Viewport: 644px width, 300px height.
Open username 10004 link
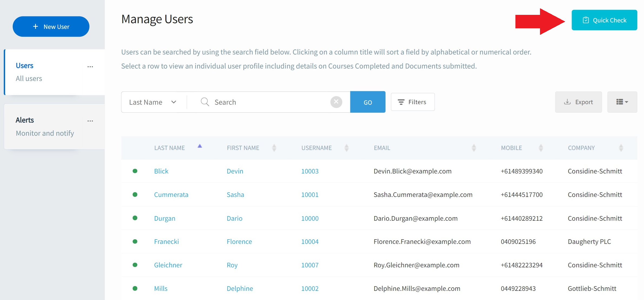(310, 242)
